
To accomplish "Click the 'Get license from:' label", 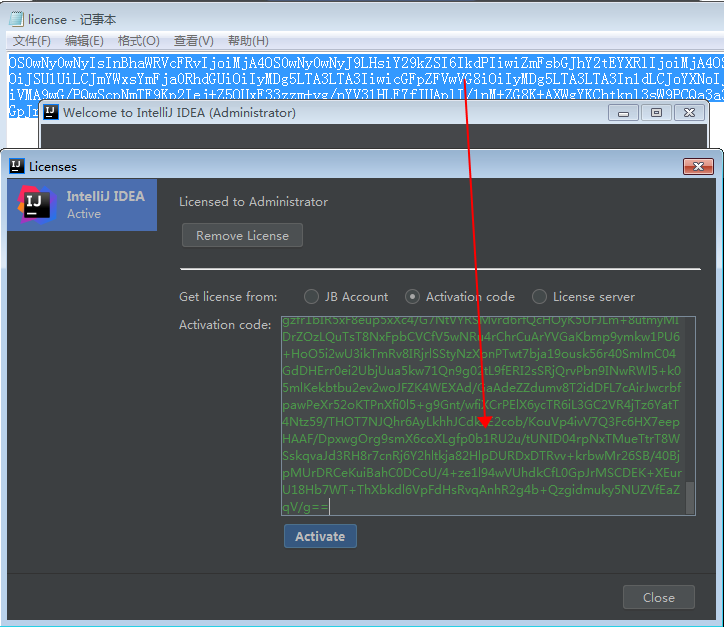I will [x=228, y=296].
